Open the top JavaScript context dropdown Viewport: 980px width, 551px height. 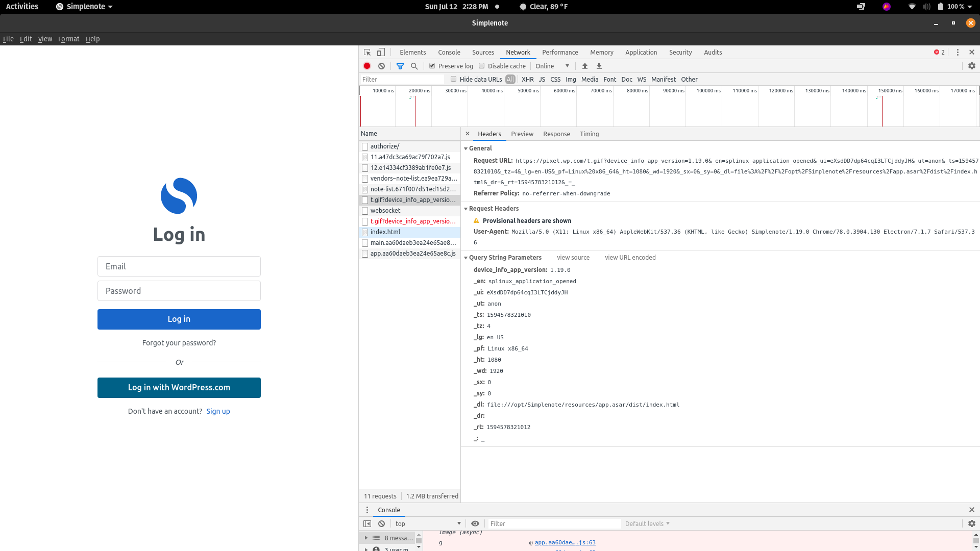coord(428,523)
